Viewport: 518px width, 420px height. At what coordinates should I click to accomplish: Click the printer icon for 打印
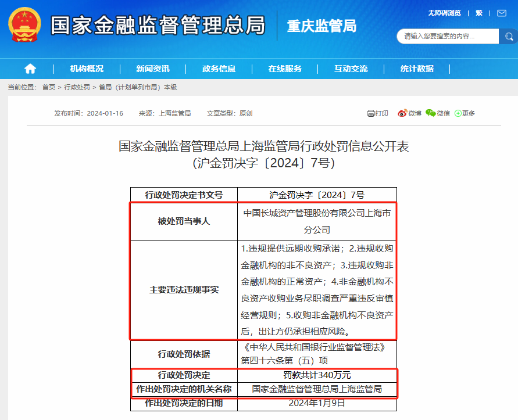[x=370, y=113]
